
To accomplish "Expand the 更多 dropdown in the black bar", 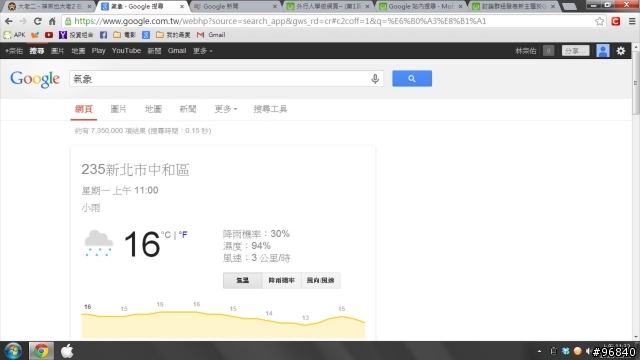I will pos(202,51).
